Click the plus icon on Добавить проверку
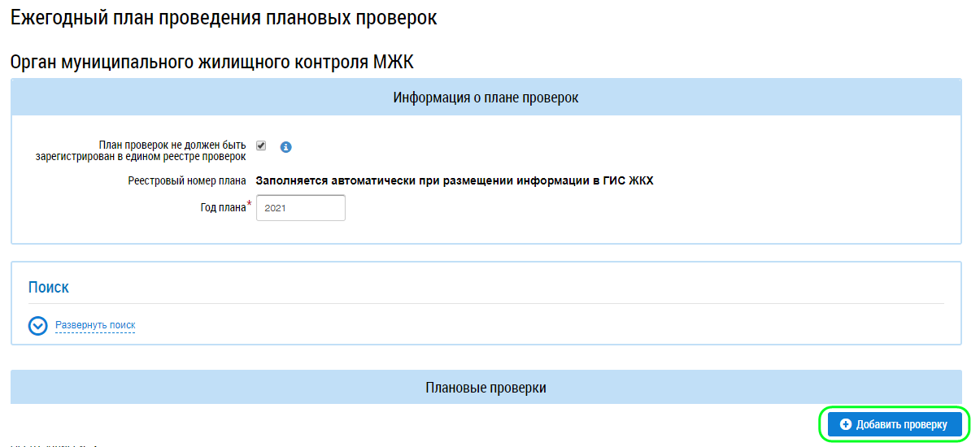The image size is (980, 447). point(846,424)
